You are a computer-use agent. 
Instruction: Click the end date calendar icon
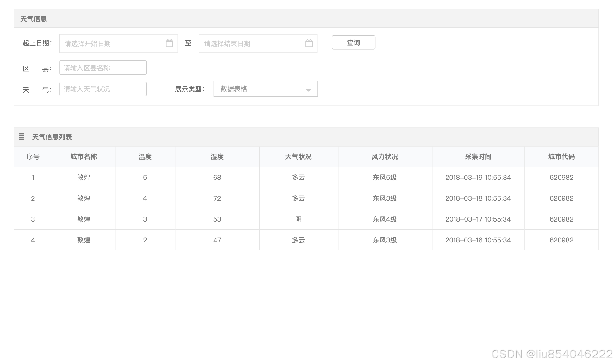point(309,43)
